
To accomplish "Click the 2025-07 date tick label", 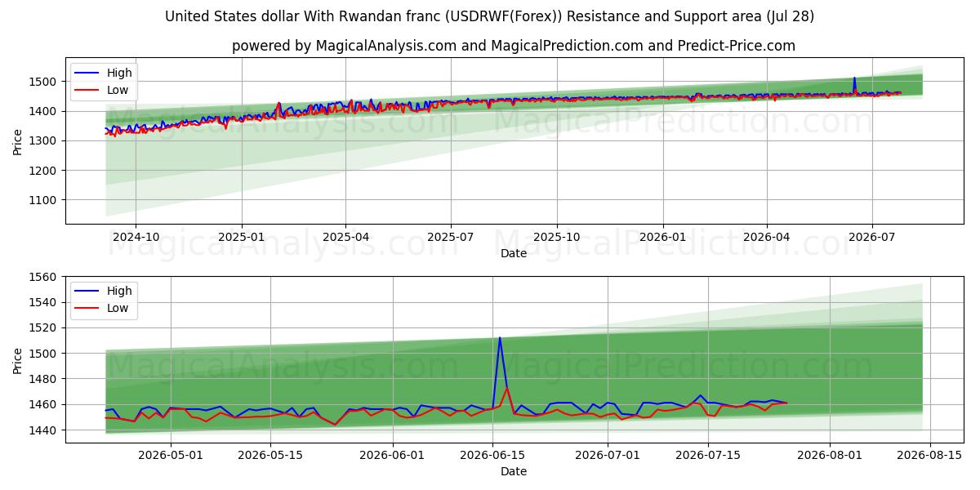I will tap(451, 237).
